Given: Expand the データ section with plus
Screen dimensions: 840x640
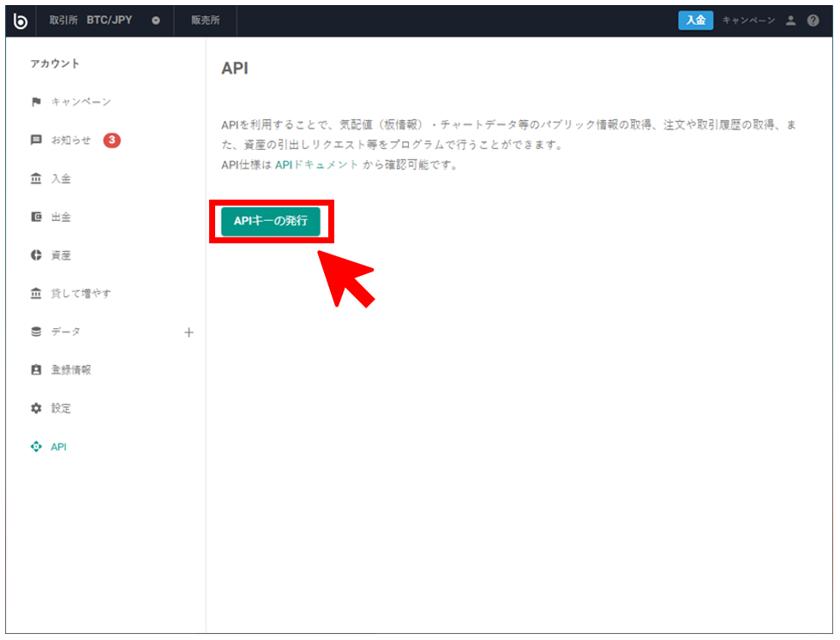Looking at the screenshot, I should pyautogui.click(x=189, y=332).
